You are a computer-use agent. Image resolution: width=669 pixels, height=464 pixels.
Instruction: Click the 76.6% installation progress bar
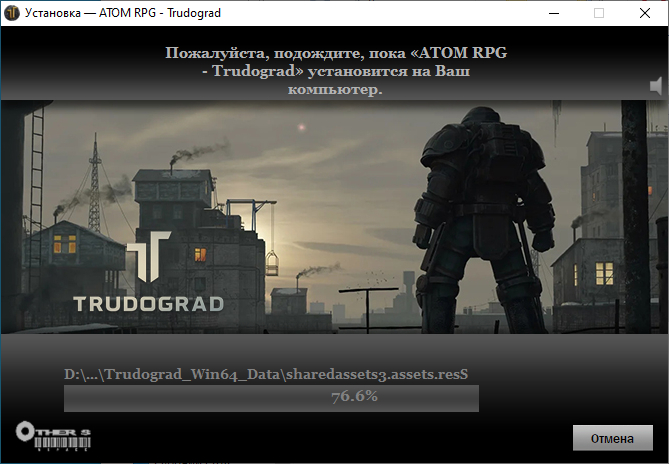271,398
